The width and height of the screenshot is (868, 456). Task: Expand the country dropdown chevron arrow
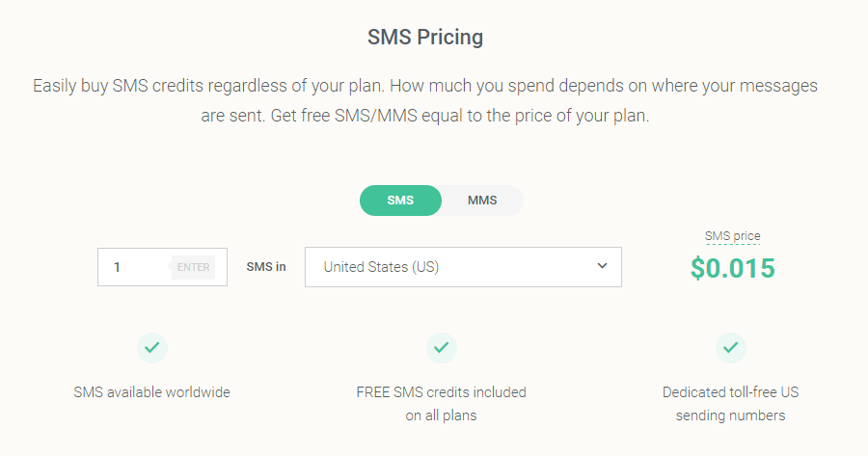point(602,266)
